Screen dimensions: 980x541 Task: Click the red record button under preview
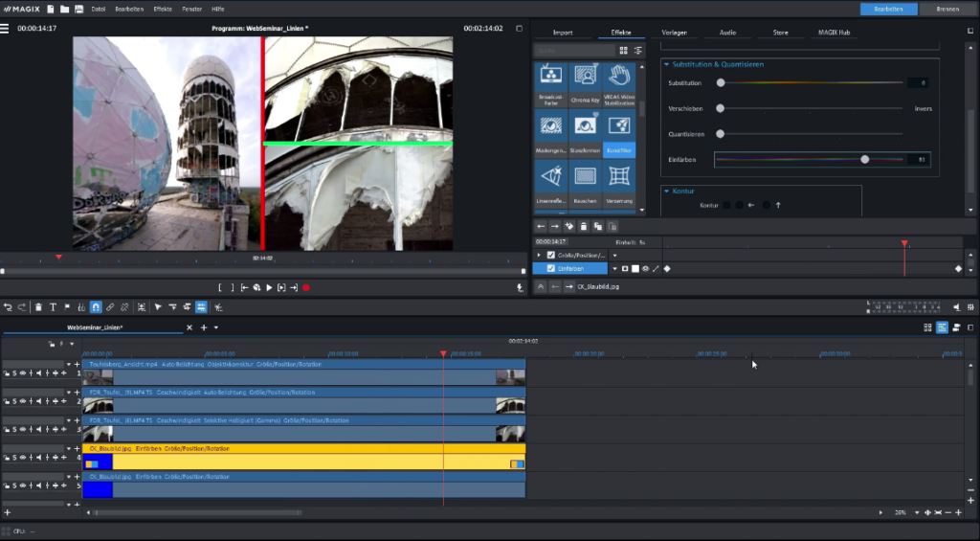coord(306,287)
